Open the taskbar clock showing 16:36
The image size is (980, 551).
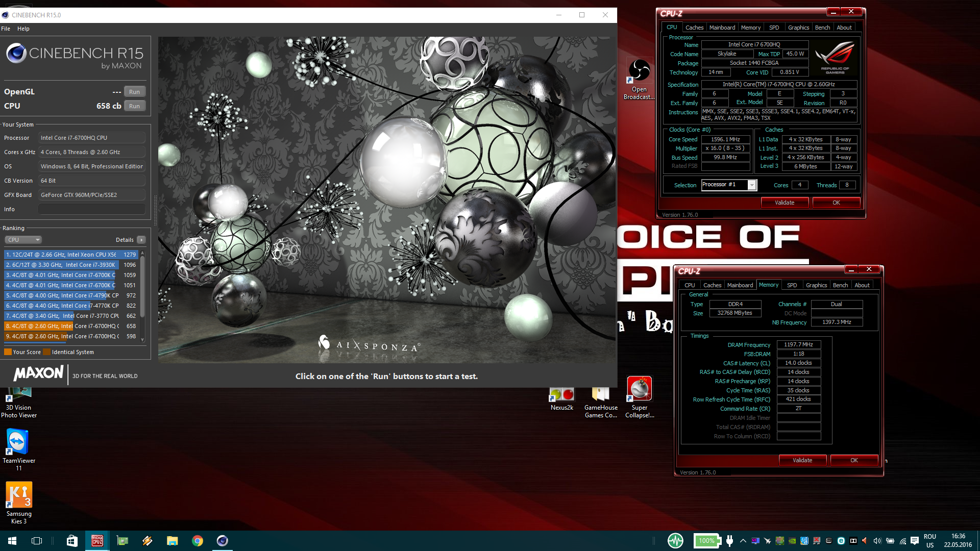coord(958,541)
